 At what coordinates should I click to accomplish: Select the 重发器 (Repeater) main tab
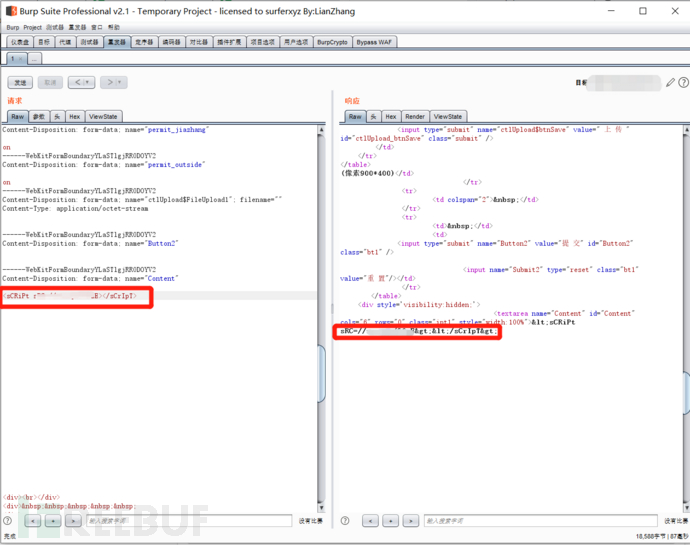117,42
